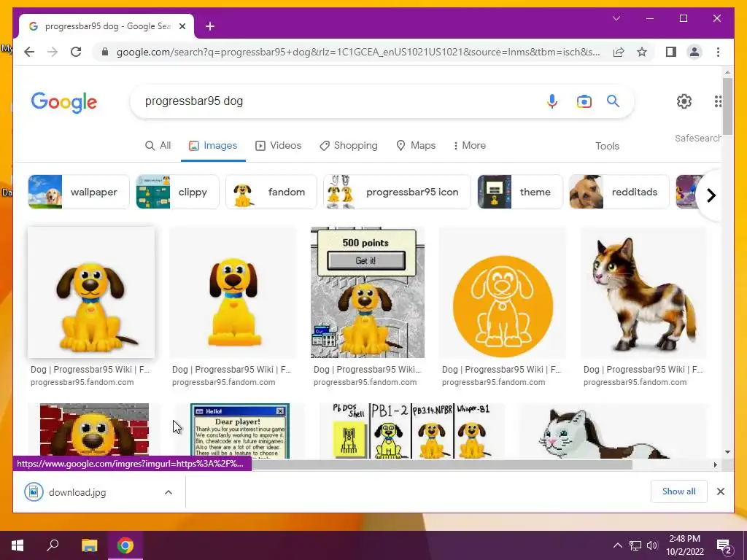This screenshot has height=560, width=747.
Task: Filter by wallpaper chip
Action: [x=79, y=192]
